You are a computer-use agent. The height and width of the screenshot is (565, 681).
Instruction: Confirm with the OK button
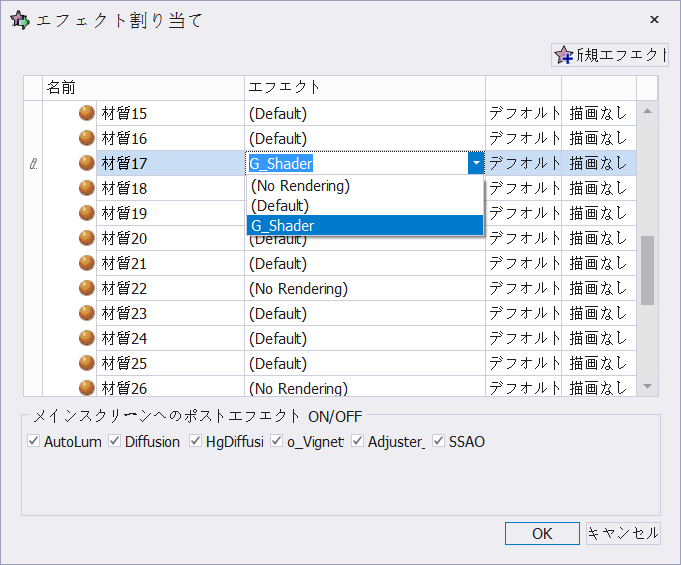(x=542, y=533)
